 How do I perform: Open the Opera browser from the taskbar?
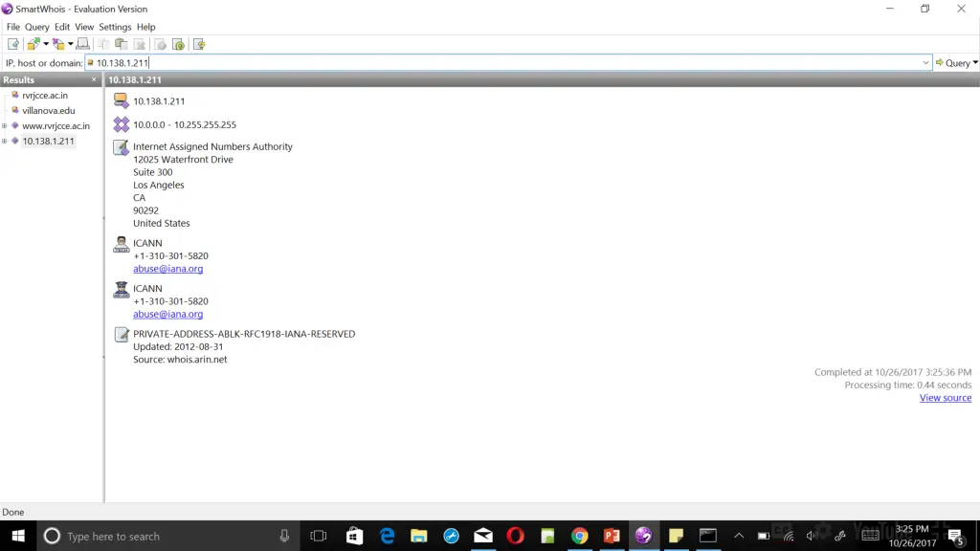click(516, 536)
